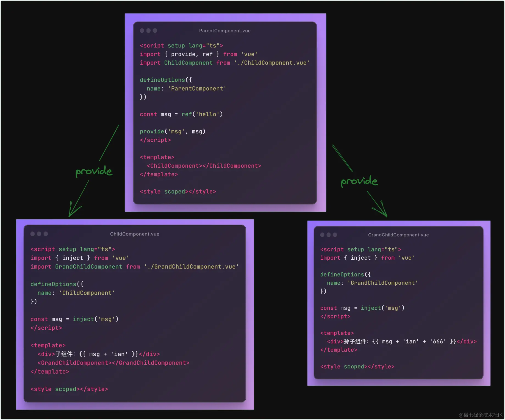Click the </template> closing tag in ChildComponent.vue
This screenshot has height=420, width=505.
(50, 372)
